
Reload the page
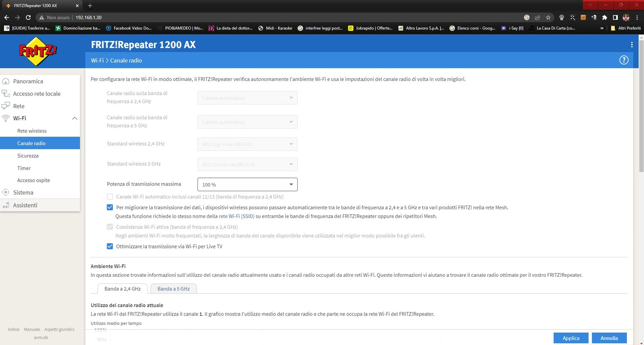click(28, 17)
